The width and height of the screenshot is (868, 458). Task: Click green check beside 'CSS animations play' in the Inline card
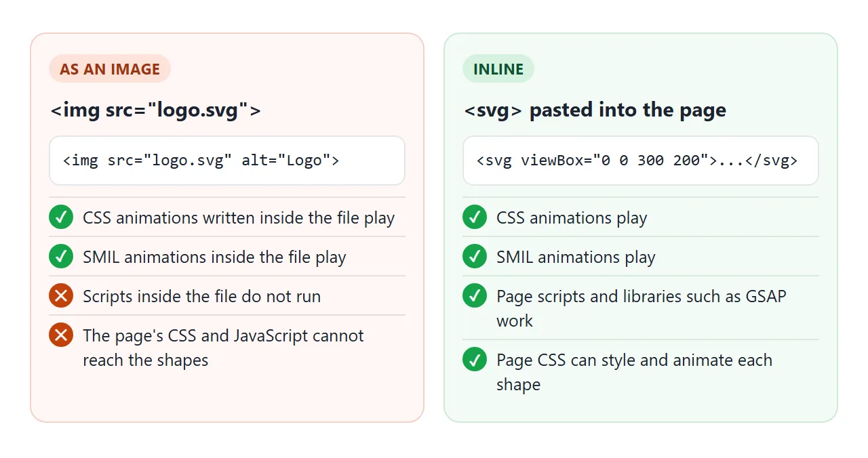click(x=475, y=217)
